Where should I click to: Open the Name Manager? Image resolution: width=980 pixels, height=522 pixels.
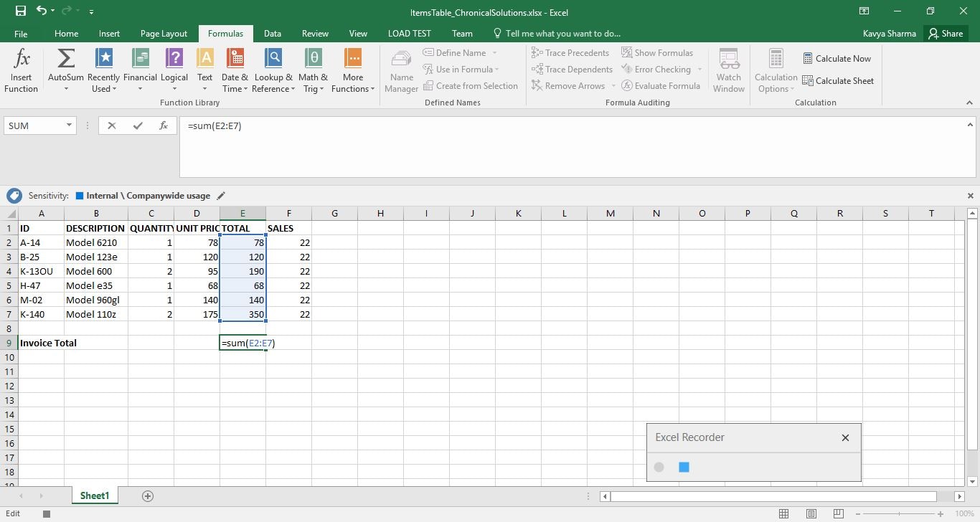[x=400, y=70]
